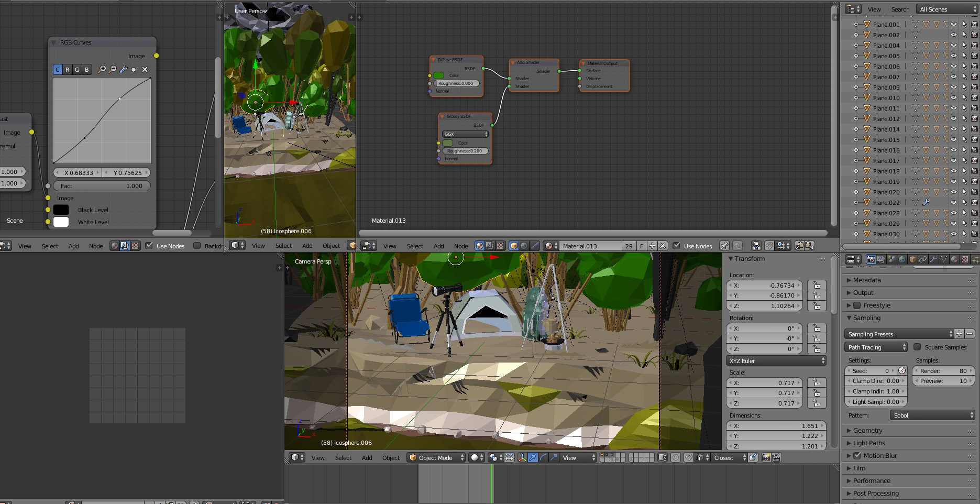This screenshot has width=980, height=504.
Task: Open Node menu in material node editor
Action: pos(461,246)
